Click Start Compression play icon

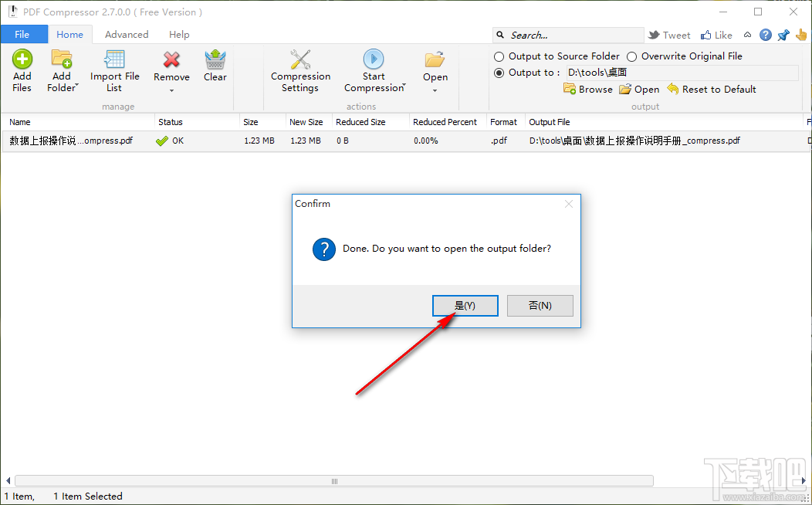point(374,59)
